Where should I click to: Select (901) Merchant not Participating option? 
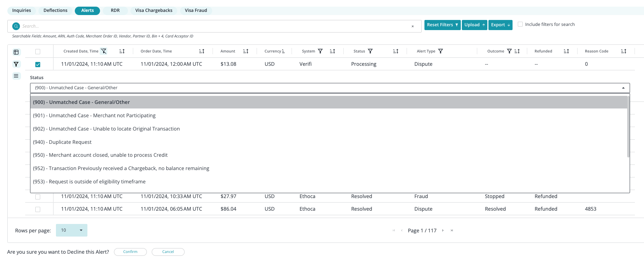[329, 115]
